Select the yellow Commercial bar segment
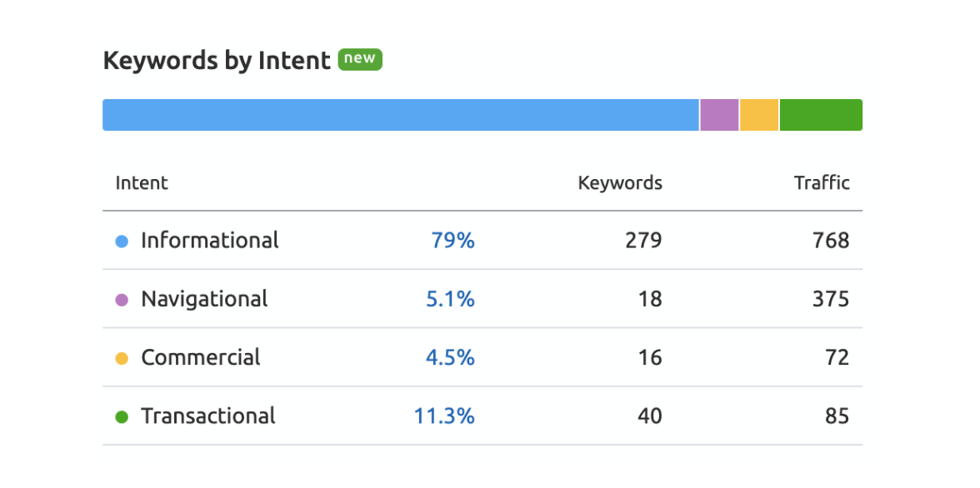 pyautogui.click(x=759, y=115)
